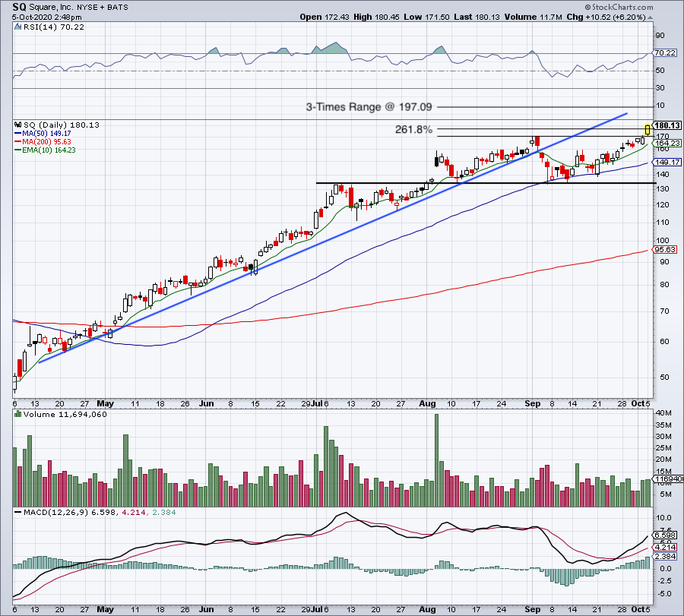Viewport: 684px width, 616px height.
Task: Click the MA(50) 149.17 legend text
Action: pyautogui.click(x=46, y=134)
